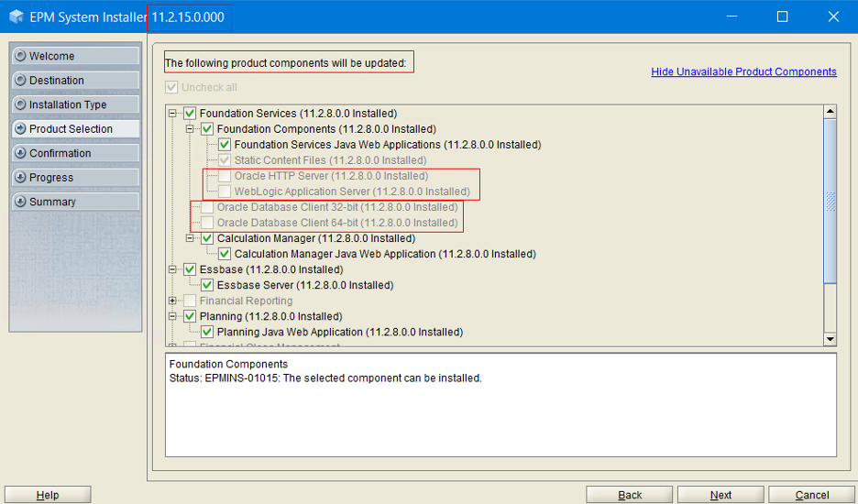
Task: Maximize the EPM System Installer window
Action: pos(783,16)
